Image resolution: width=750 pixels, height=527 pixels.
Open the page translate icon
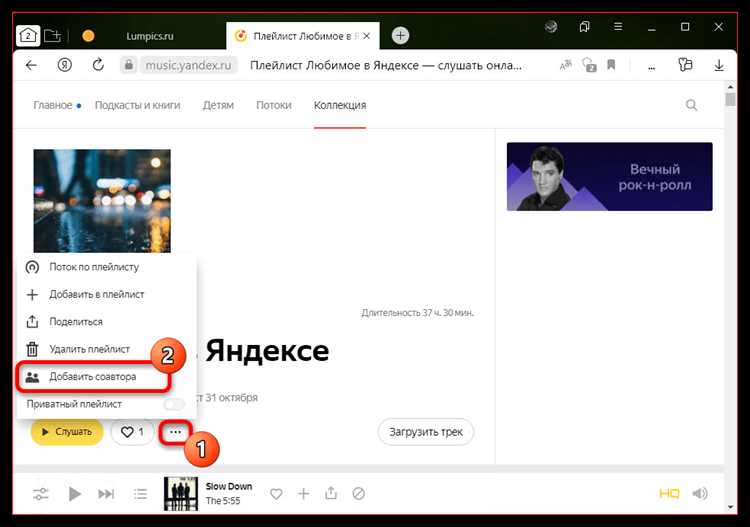(565, 65)
